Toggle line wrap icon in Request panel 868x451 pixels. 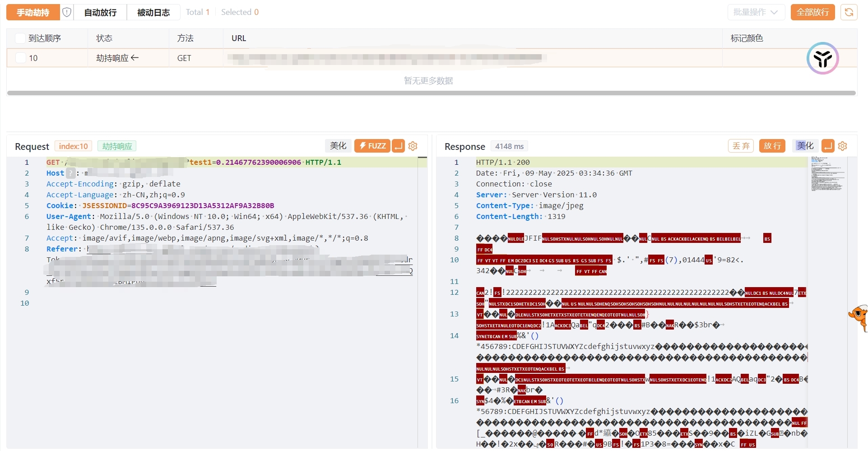click(398, 146)
